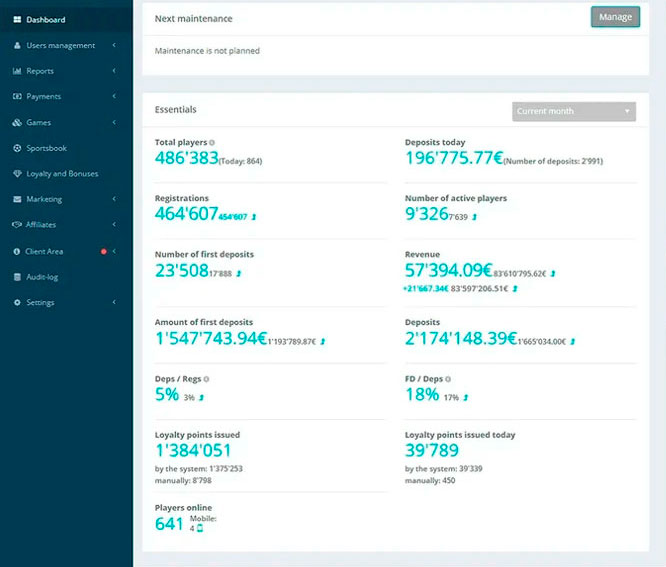Expand the Client Area submenu chevron
Viewport: 666px width, 567px height.
pos(114,251)
